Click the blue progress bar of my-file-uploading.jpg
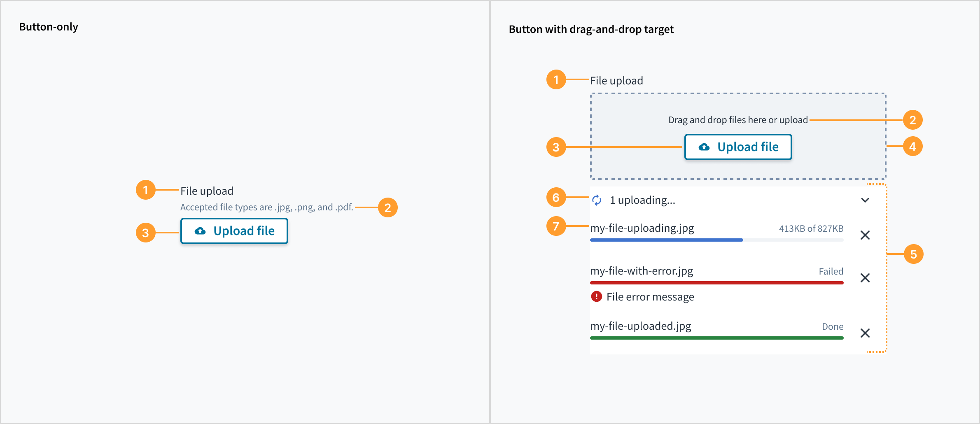980x424 pixels. (x=667, y=240)
